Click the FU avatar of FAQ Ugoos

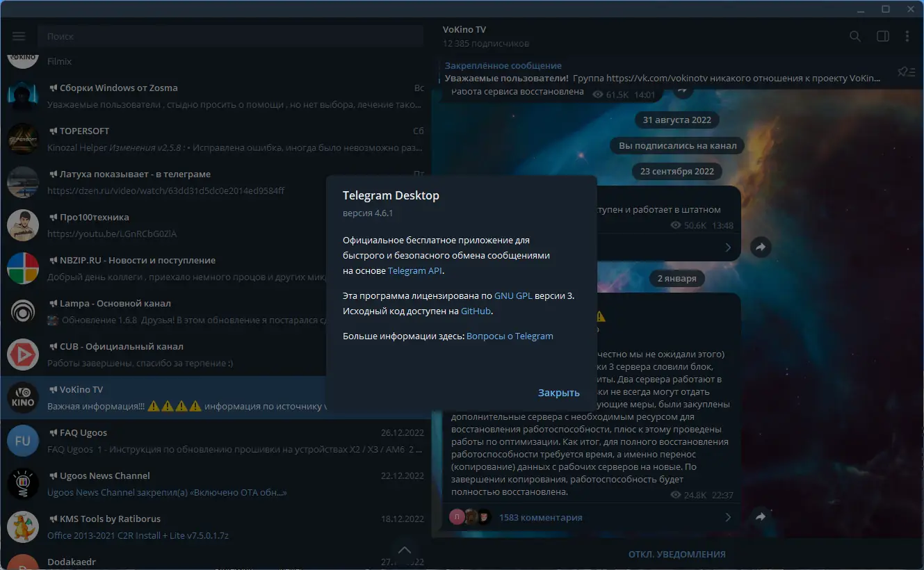tap(23, 441)
